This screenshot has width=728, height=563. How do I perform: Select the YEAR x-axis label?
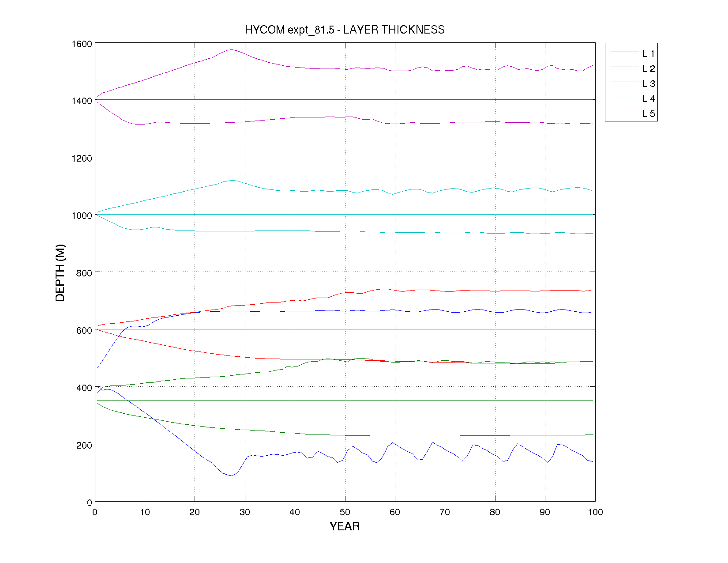point(345,526)
